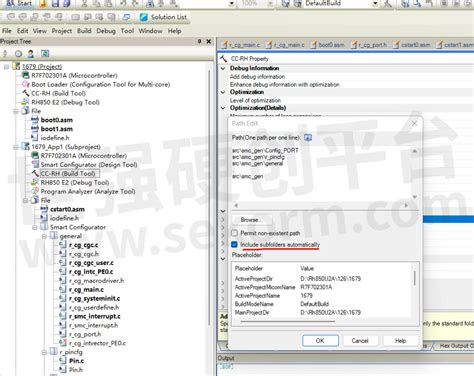Click the Program Analyzer tree icon
The height and width of the screenshot is (376, 474).
pos(35,191)
